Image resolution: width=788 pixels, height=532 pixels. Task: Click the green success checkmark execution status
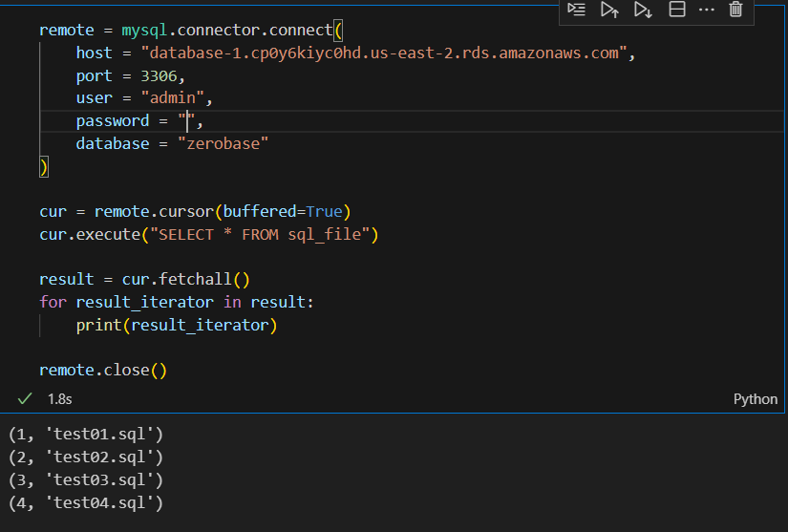(25, 399)
